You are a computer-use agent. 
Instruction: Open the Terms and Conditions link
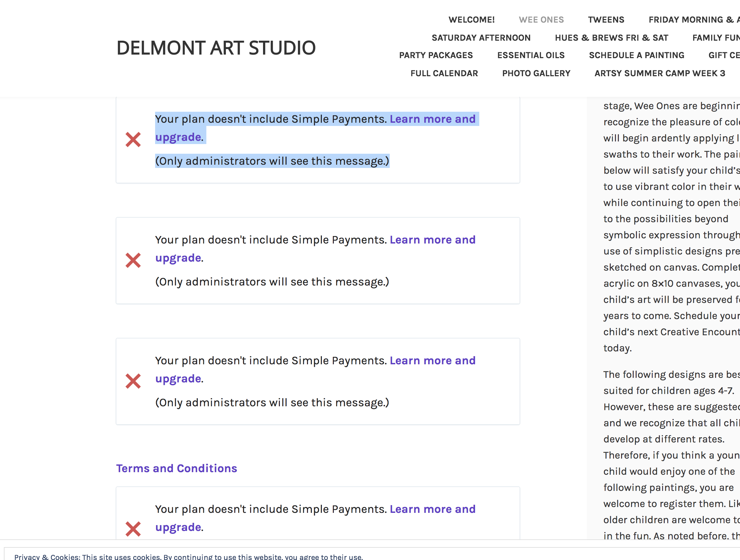[x=176, y=468]
